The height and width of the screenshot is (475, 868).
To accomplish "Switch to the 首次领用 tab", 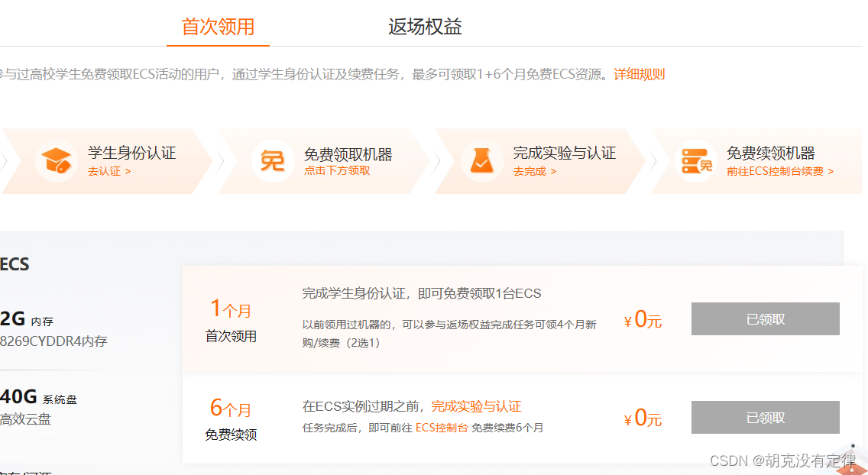I will click(218, 26).
